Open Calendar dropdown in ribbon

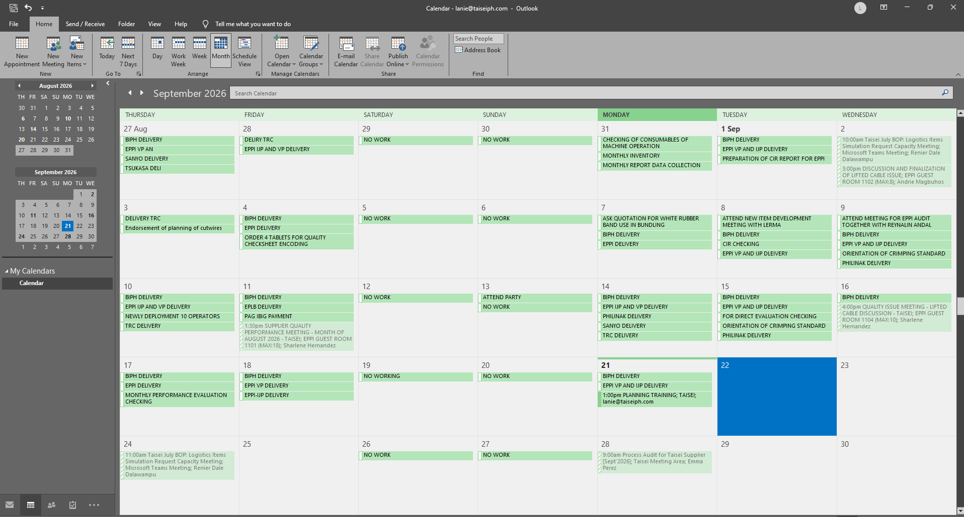(x=282, y=52)
